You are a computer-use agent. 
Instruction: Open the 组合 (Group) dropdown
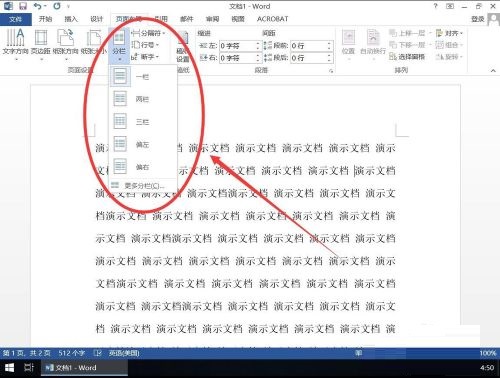click(449, 45)
